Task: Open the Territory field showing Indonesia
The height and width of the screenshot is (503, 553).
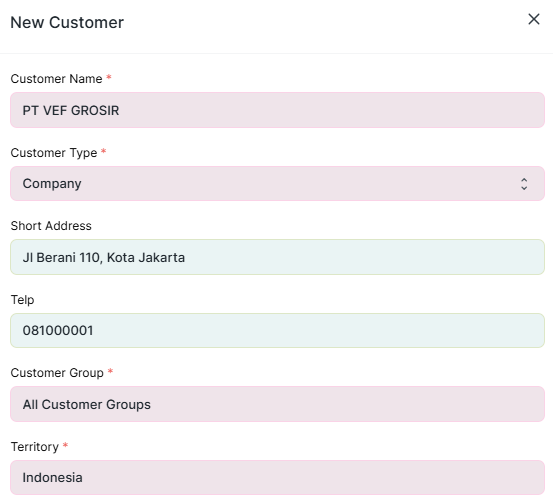Action: click(x=277, y=477)
